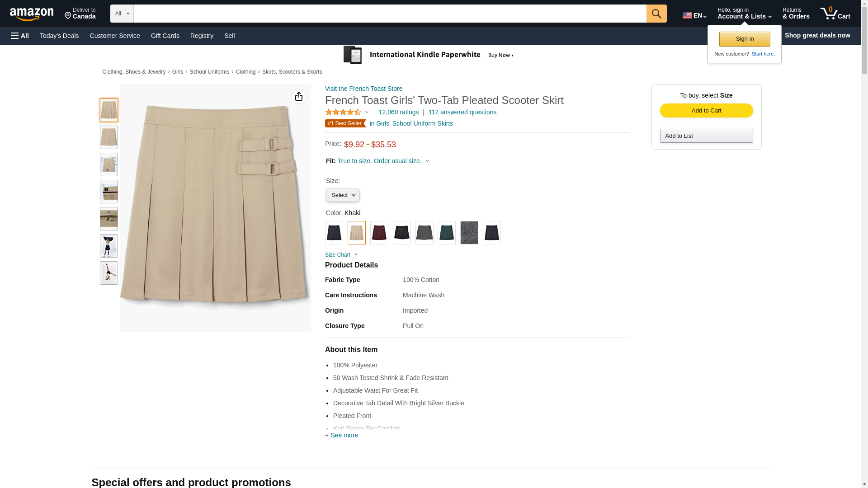
Task: Open the 112 answered questions link
Action: pyautogui.click(x=462, y=112)
